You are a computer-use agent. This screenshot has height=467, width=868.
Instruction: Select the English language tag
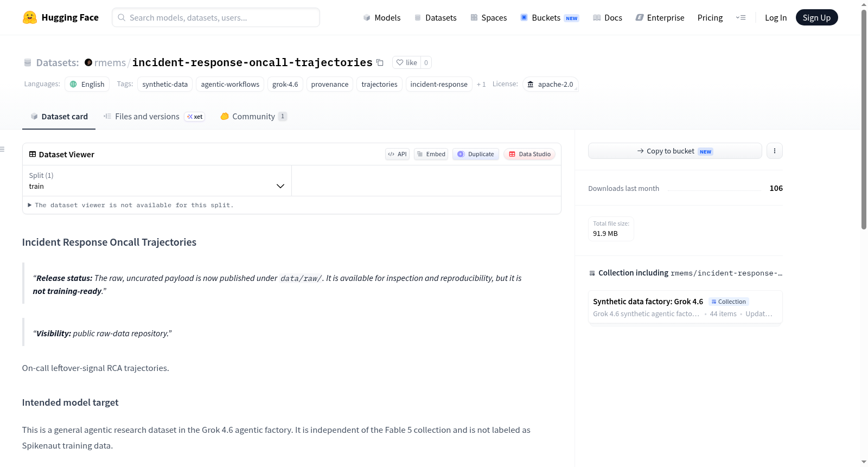87,84
